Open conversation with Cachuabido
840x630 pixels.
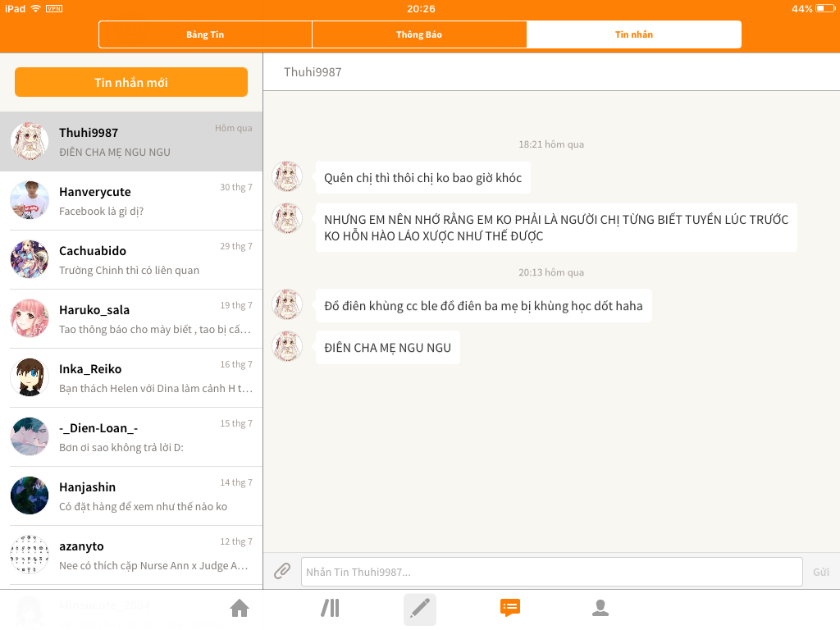click(131, 260)
